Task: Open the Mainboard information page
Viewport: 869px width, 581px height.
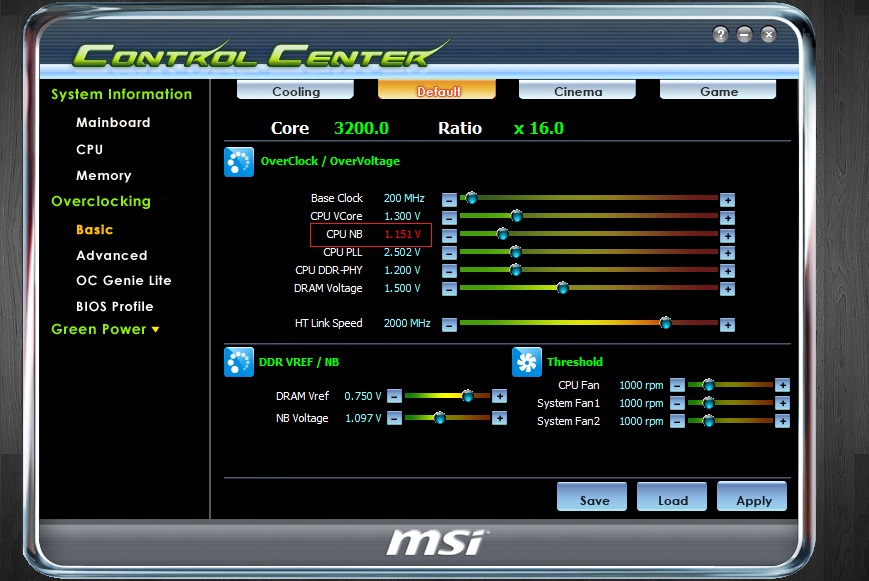Action: click(113, 123)
